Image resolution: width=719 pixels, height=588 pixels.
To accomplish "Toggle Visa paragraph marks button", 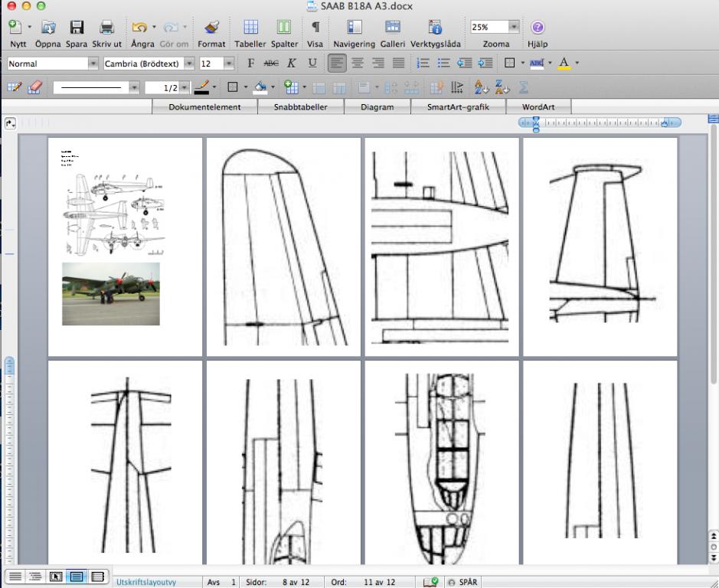I will tap(315, 28).
